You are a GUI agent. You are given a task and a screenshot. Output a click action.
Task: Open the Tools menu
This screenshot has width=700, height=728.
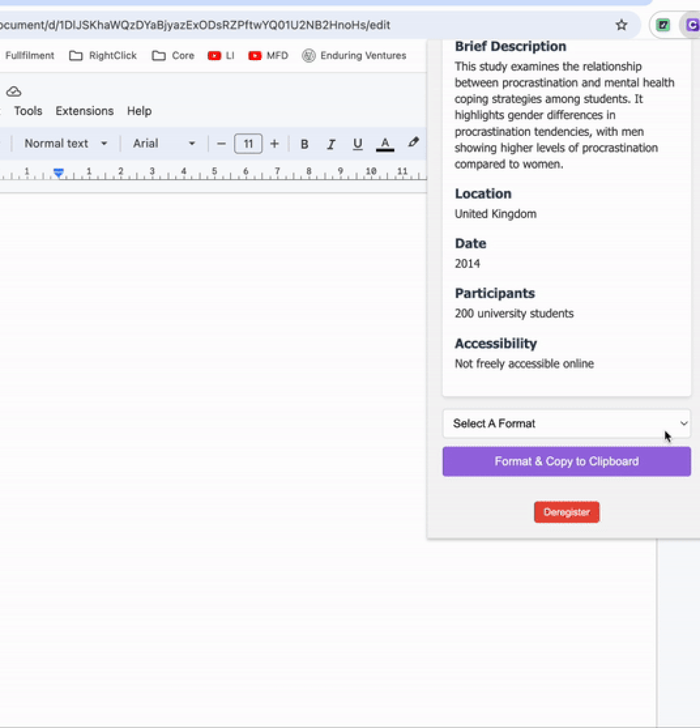(28, 111)
